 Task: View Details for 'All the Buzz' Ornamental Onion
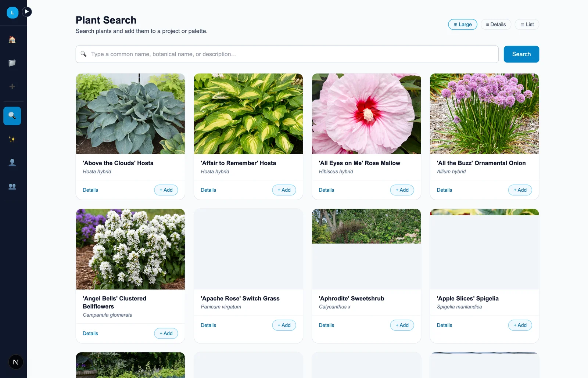pos(444,190)
